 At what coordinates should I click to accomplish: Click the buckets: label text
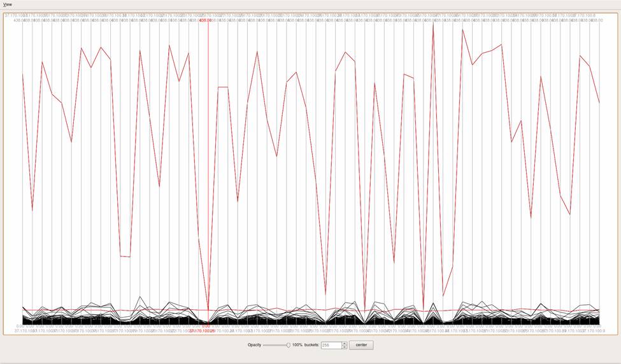pyautogui.click(x=312, y=345)
